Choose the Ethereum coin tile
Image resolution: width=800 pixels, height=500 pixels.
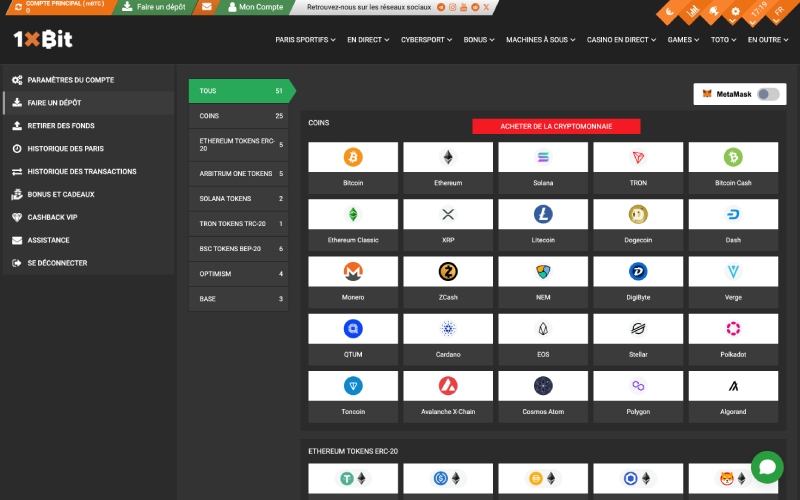448,167
